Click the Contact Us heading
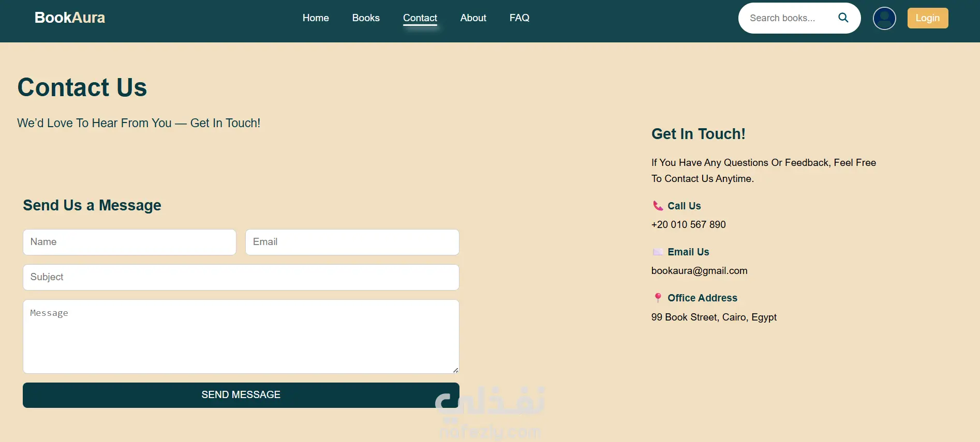The width and height of the screenshot is (980, 442). point(82,87)
